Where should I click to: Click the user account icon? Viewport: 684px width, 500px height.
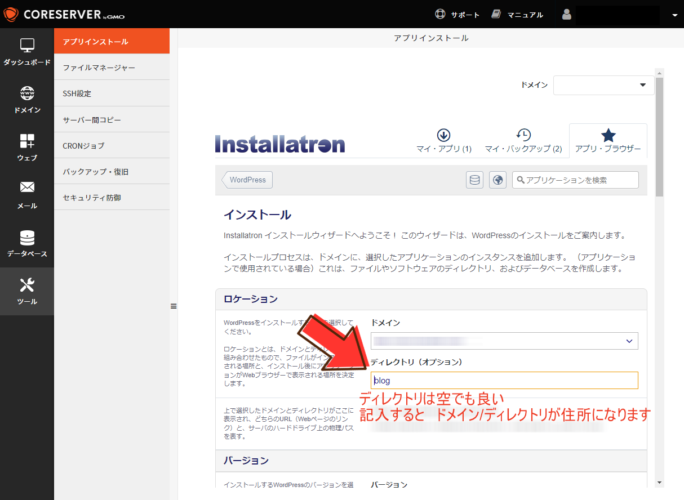click(x=566, y=14)
